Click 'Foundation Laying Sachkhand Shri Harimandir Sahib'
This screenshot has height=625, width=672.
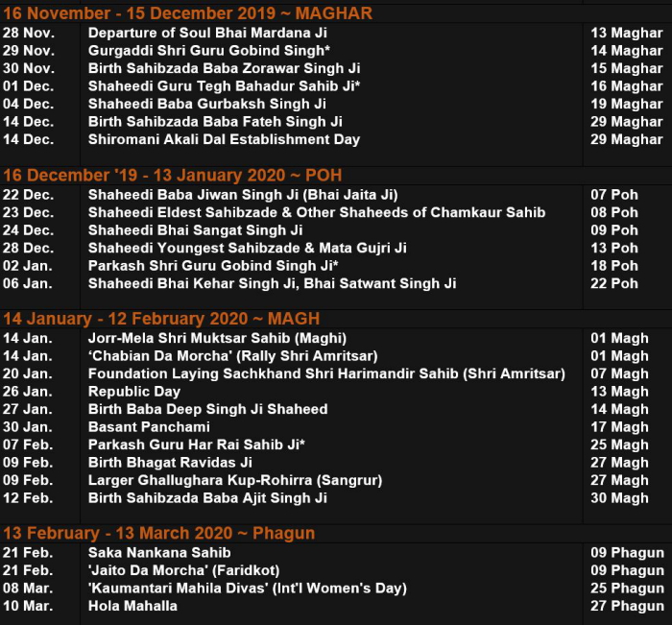326,373
